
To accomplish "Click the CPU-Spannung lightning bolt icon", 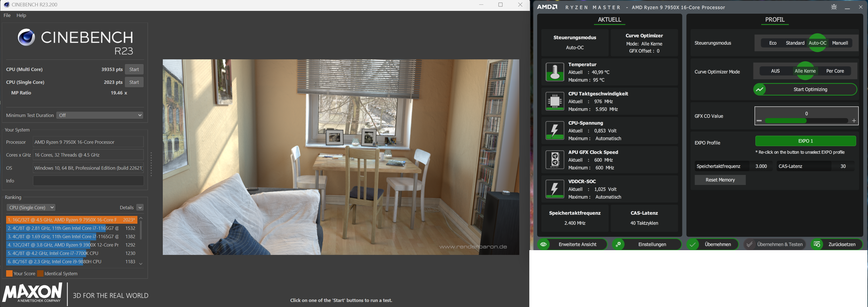I will pyautogui.click(x=555, y=131).
